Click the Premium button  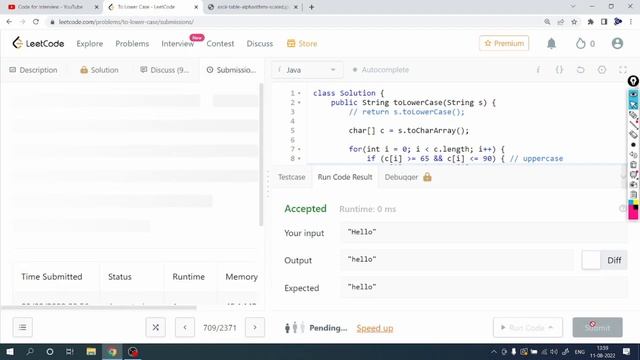pos(504,43)
